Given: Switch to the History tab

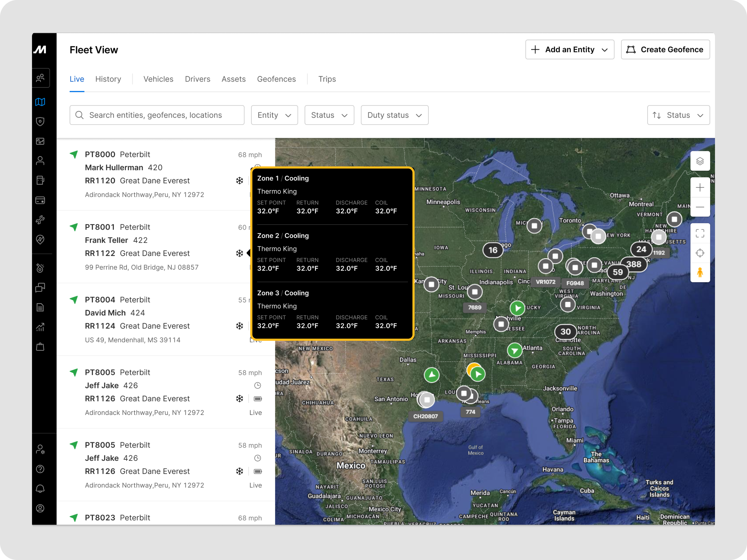Looking at the screenshot, I should 108,79.
